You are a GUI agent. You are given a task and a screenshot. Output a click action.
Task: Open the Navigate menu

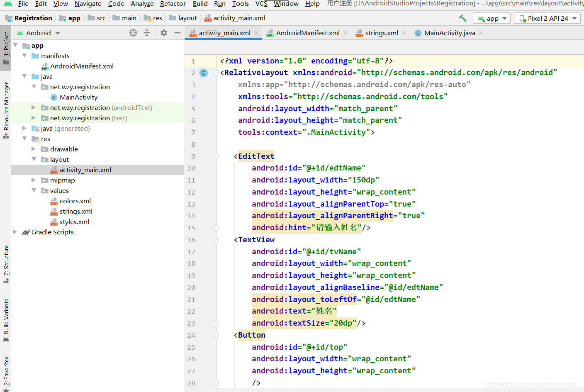click(88, 4)
